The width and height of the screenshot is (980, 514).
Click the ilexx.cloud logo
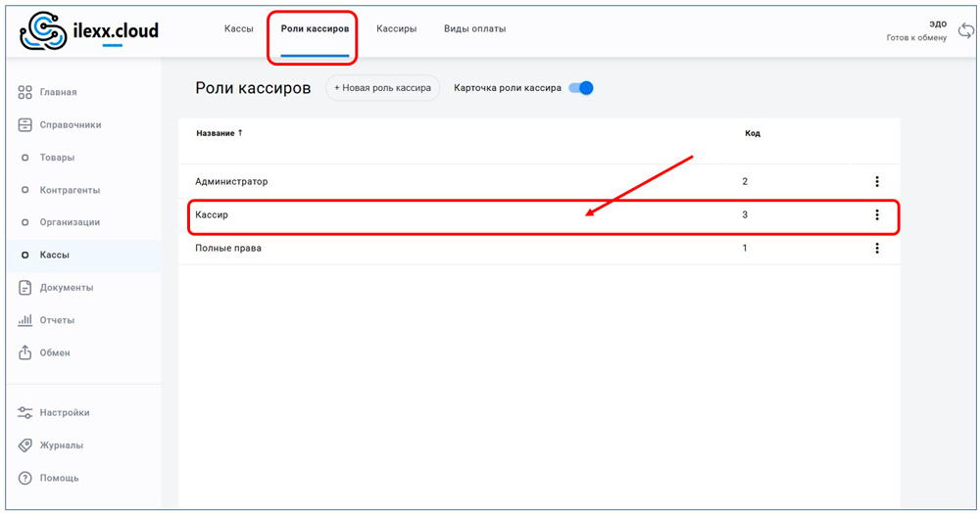point(89,31)
